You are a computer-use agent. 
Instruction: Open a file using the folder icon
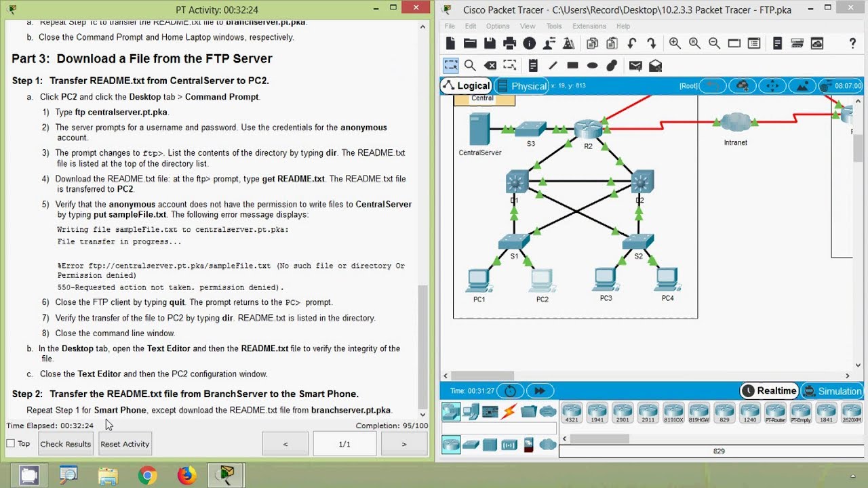click(470, 43)
